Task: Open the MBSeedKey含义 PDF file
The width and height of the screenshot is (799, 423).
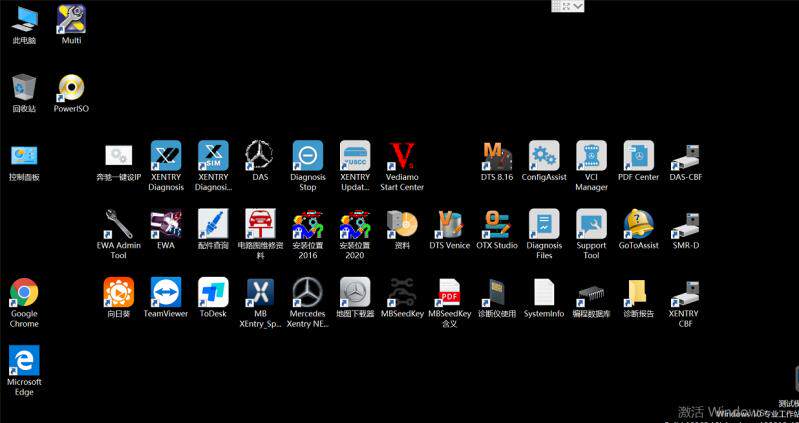Action: (449, 293)
